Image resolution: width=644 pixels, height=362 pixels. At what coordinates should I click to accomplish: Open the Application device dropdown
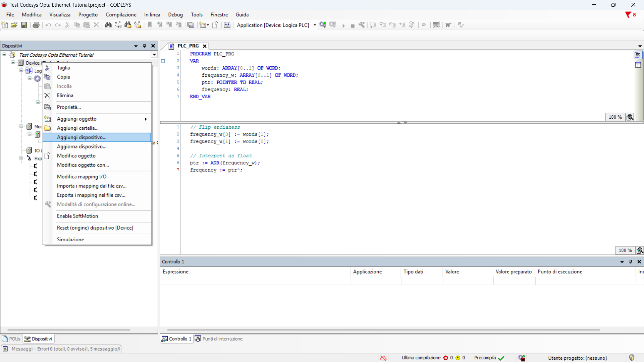pos(315,25)
